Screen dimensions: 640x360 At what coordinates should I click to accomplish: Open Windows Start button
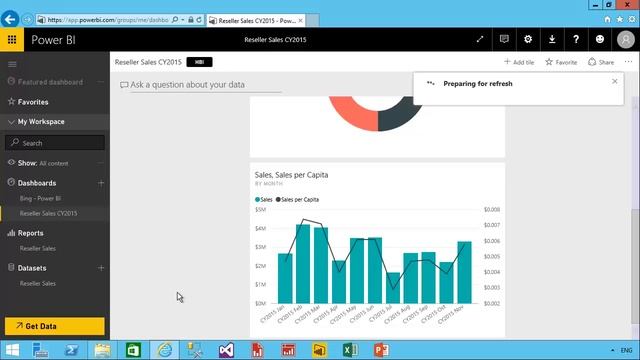coord(12,350)
